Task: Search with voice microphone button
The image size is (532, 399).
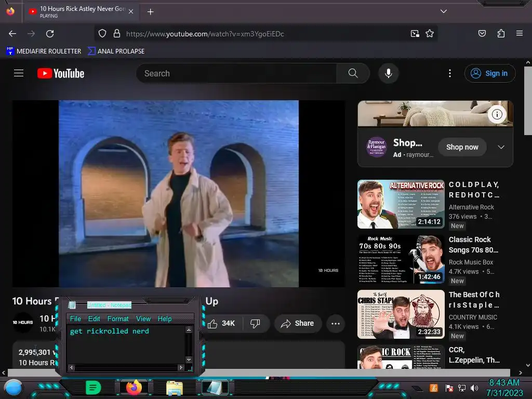Action: coord(389,73)
